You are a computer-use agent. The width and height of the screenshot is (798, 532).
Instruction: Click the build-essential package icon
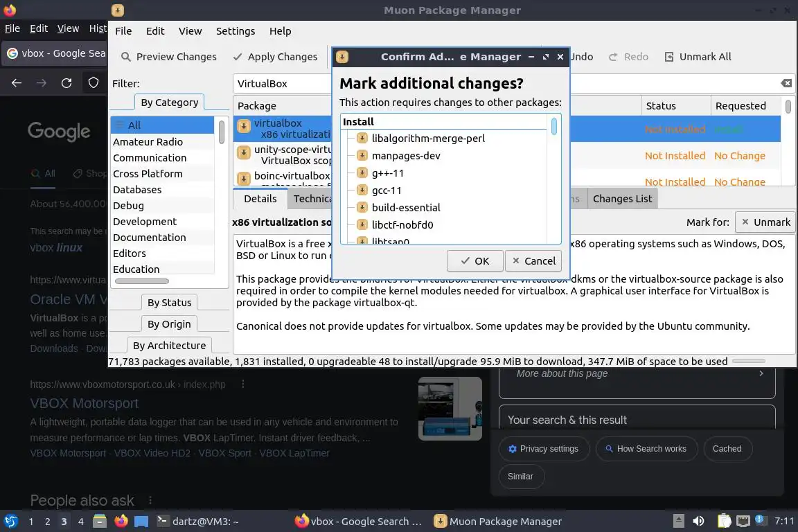coord(362,207)
